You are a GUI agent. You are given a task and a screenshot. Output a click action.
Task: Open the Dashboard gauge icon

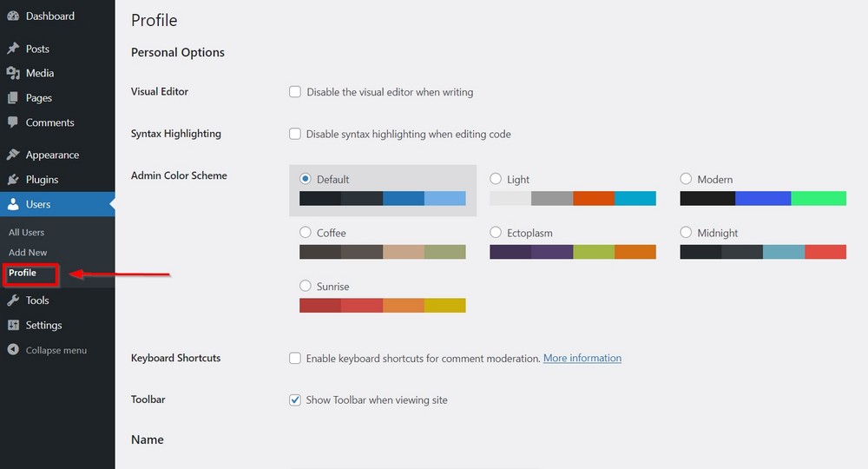[13, 16]
